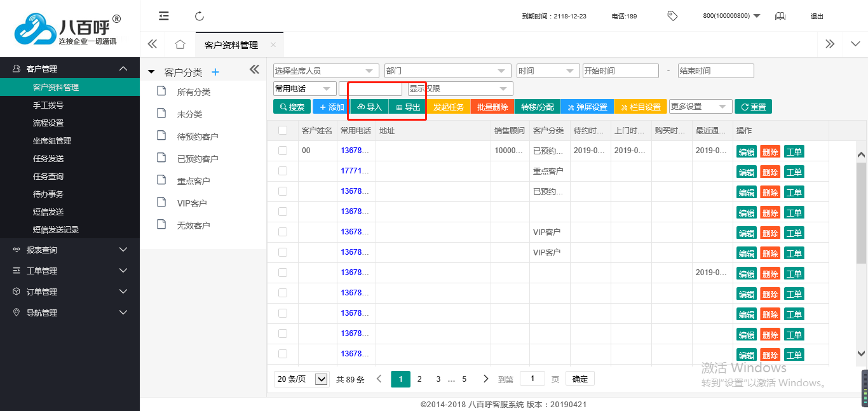
Task: Open the 800(100006800) account dropdown
Action: coord(731,16)
